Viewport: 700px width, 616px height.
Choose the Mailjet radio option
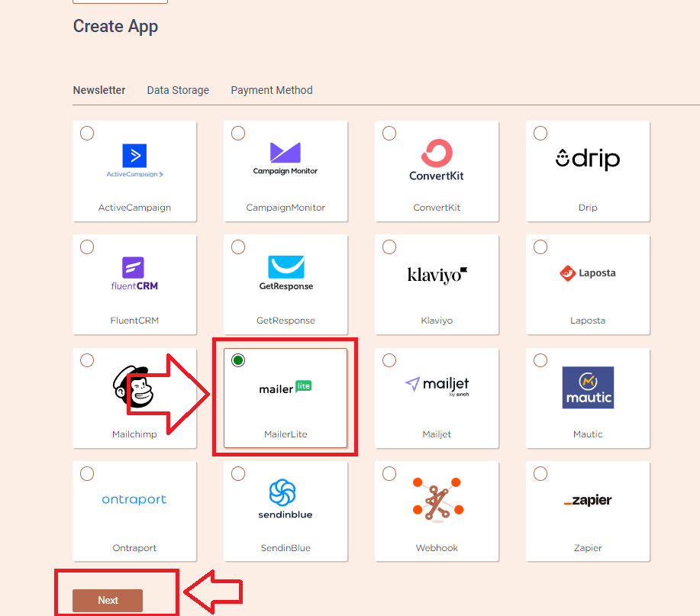[389, 360]
